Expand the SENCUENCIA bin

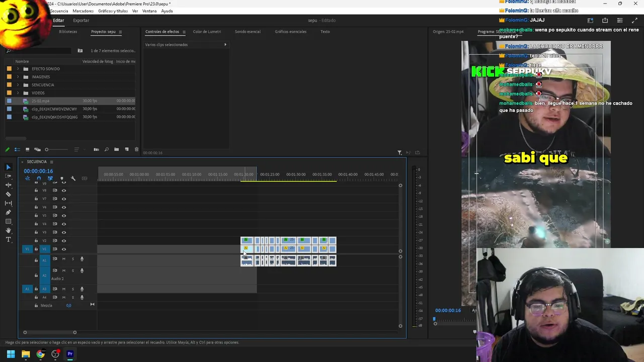pyautogui.click(x=18, y=85)
